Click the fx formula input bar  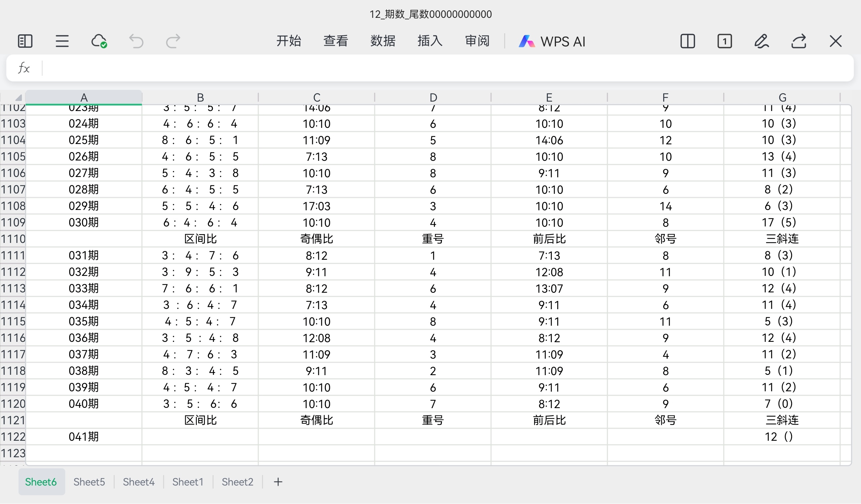click(444, 68)
